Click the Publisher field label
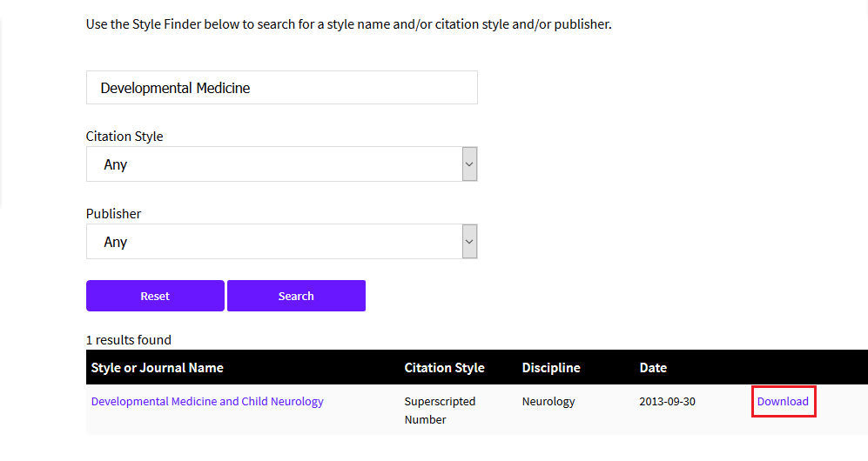Image resolution: width=868 pixels, height=461 pixels. tap(113, 214)
